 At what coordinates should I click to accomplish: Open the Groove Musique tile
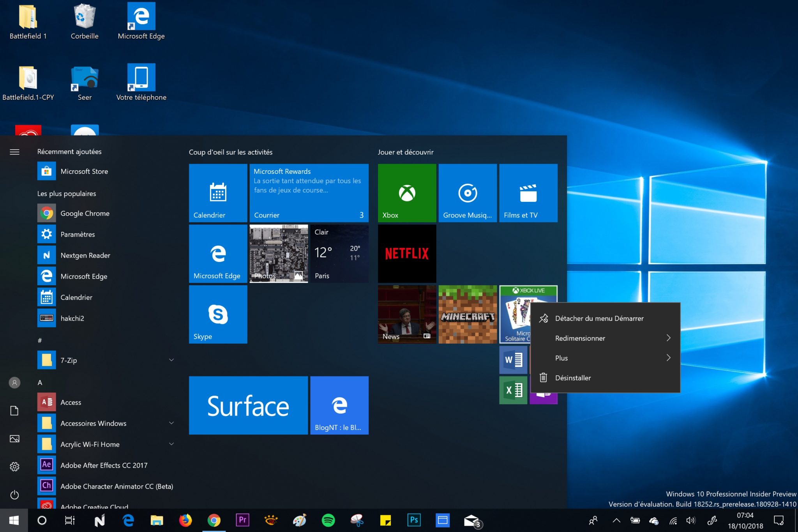click(468, 193)
